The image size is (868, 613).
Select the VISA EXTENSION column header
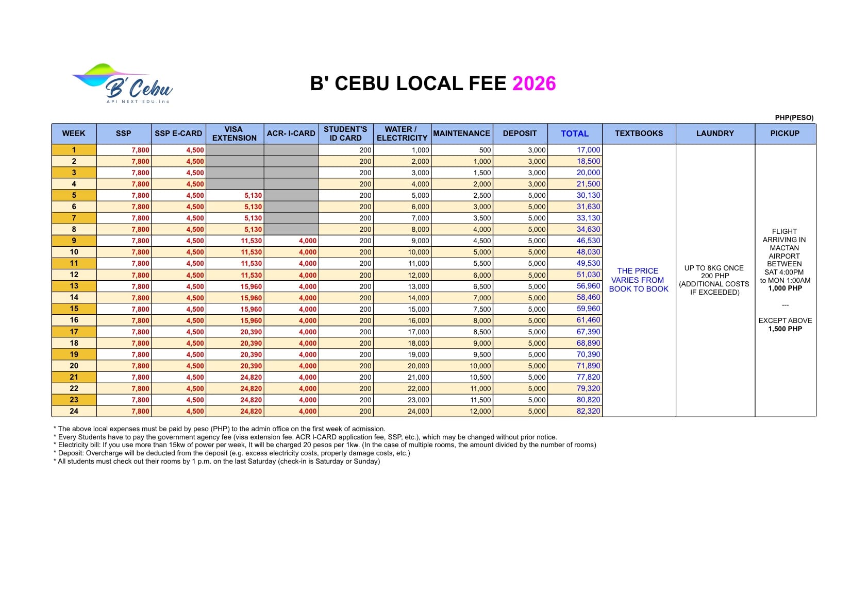pyautogui.click(x=234, y=133)
